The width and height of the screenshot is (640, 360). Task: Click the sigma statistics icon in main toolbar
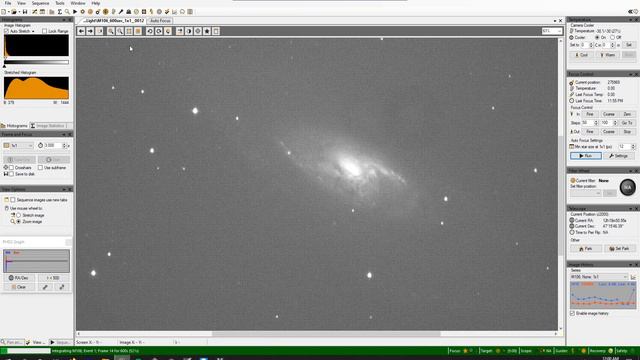click(60, 12)
